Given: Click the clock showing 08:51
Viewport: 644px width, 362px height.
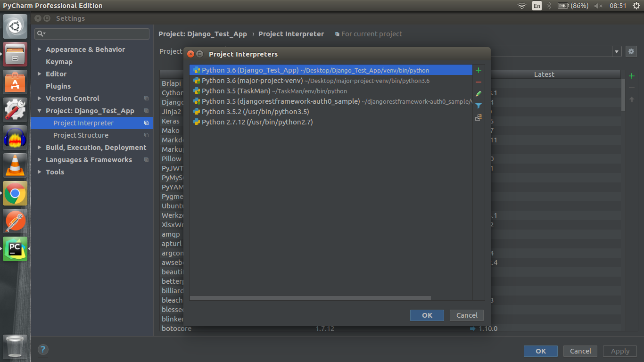Looking at the screenshot, I should click(618, 6).
